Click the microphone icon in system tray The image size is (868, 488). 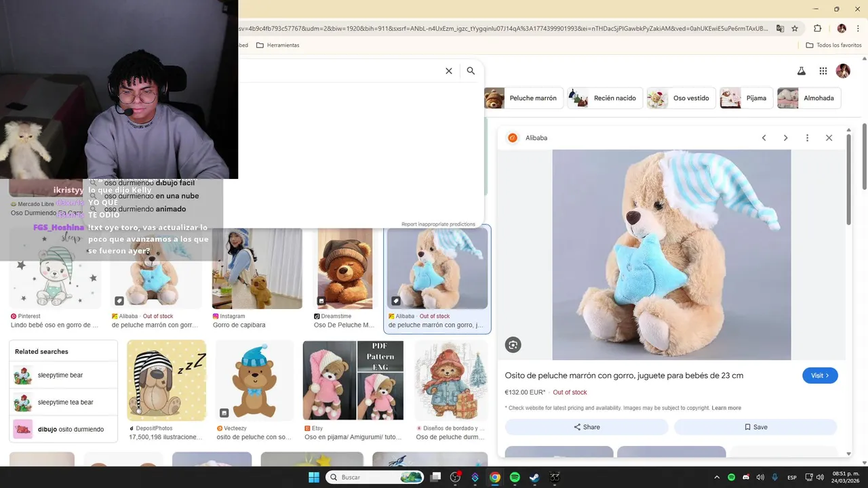pos(774,477)
